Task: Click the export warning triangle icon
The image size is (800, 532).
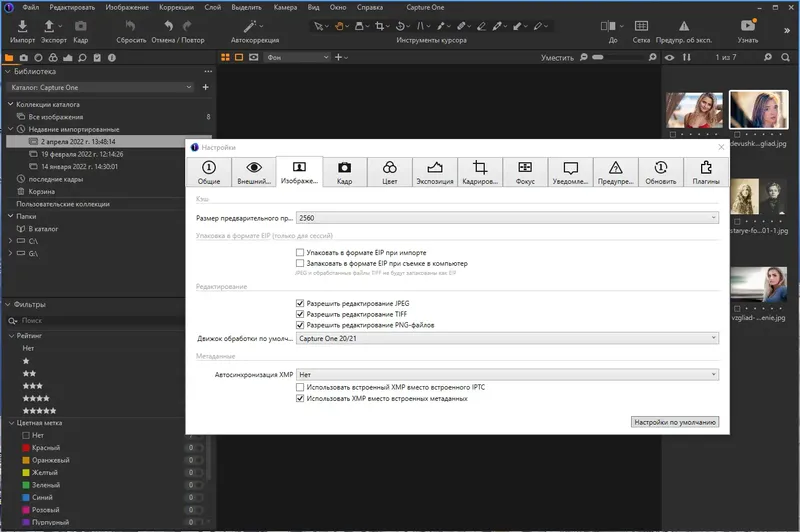Action: click(684, 26)
